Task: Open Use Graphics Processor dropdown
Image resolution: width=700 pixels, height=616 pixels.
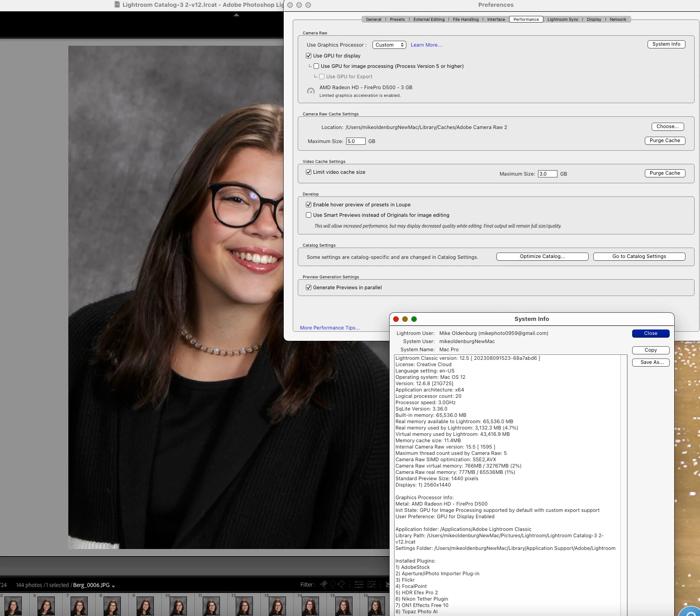Action: 389,45
